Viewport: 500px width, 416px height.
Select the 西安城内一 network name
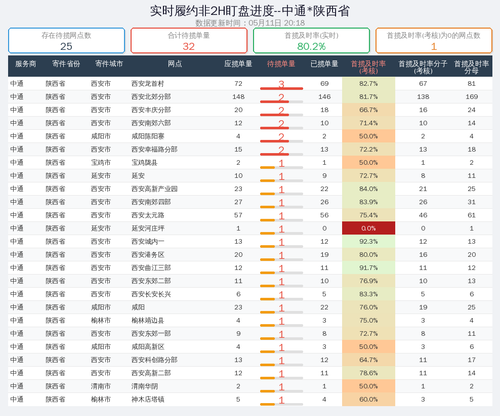tap(148, 241)
